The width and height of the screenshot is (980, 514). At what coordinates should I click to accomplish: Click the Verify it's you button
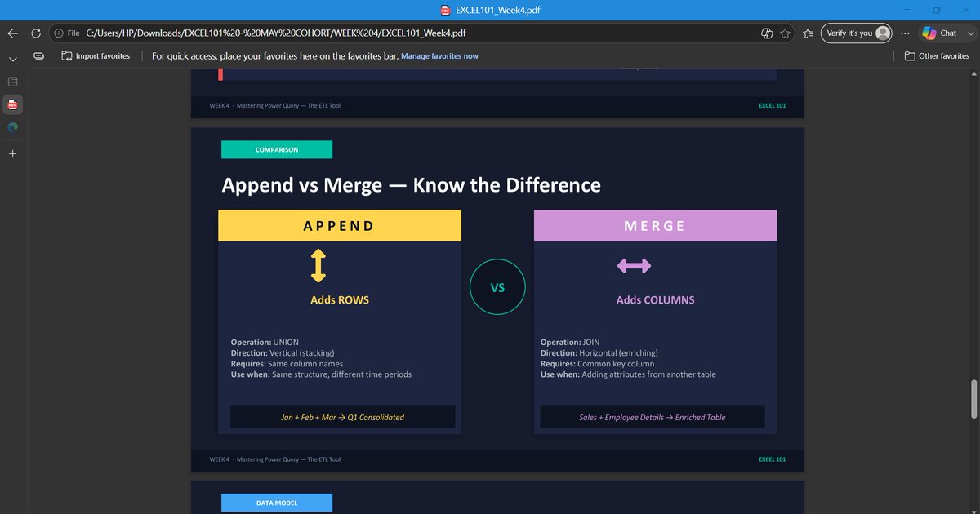[855, 33]
